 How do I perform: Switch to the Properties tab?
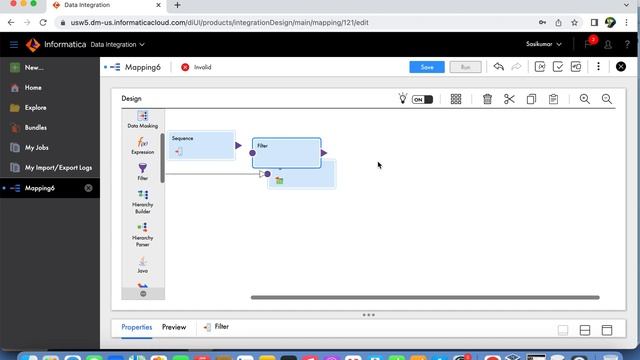(x=137, y=327)
